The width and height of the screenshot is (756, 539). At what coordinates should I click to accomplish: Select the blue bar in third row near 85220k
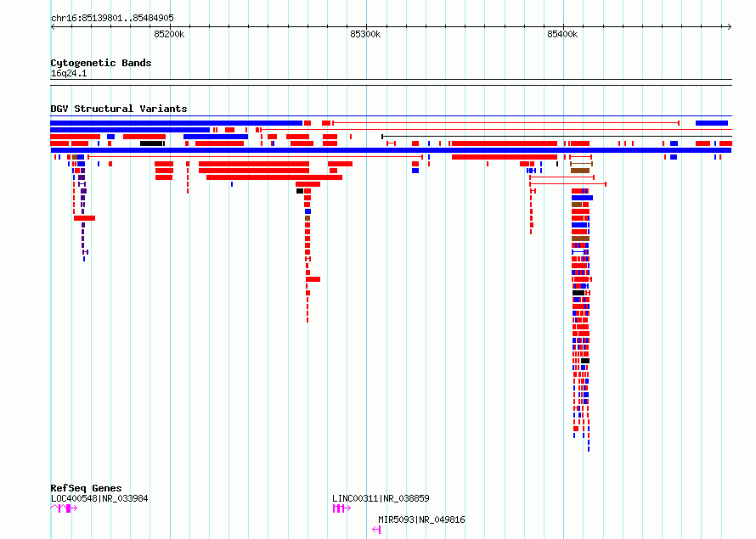pos(216,137)
